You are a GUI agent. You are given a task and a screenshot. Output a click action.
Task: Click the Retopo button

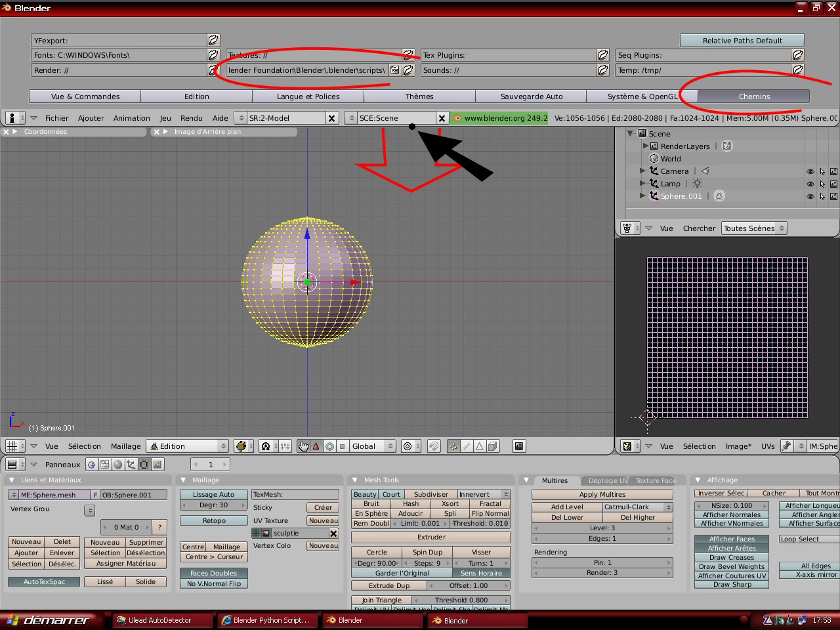point(213,521)
